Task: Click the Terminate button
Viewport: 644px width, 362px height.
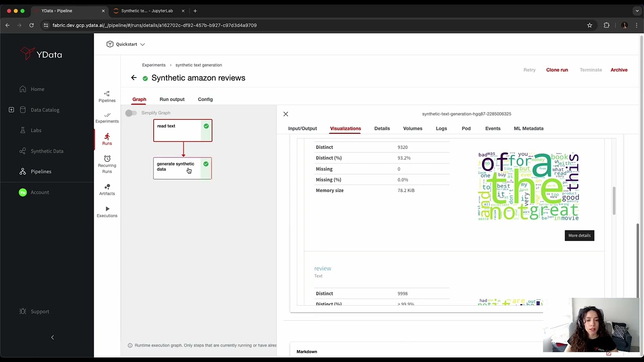Action: pos(591,70)
